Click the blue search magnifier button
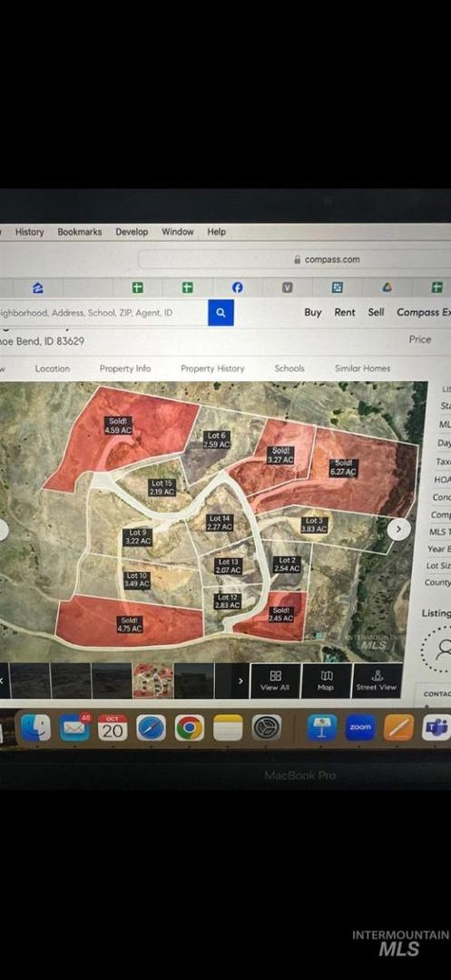 point(221,312)
